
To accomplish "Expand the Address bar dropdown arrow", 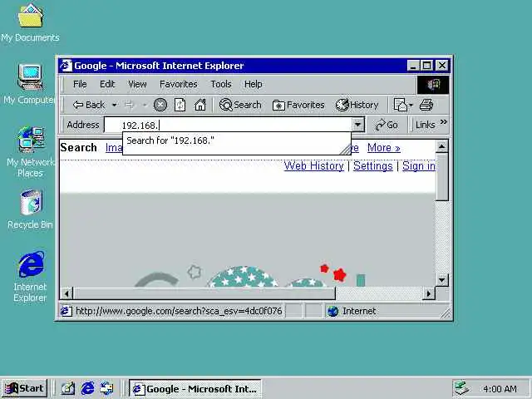I will [357, 125].
